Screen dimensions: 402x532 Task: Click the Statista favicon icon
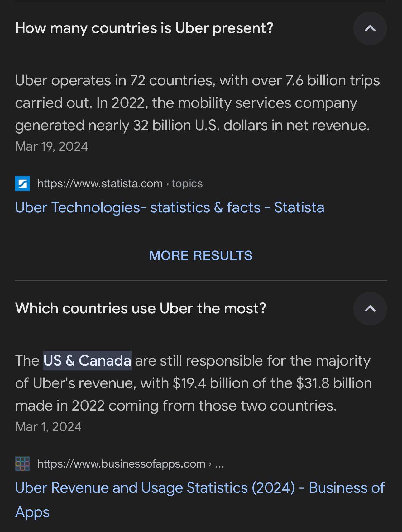tap(22, 183)
